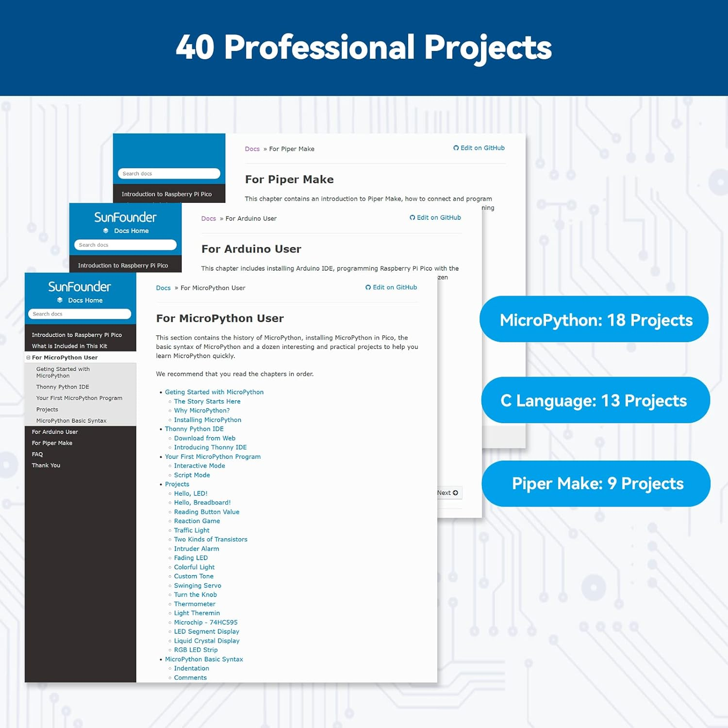Open the Interactive Mode link

[x=199, y=465]
